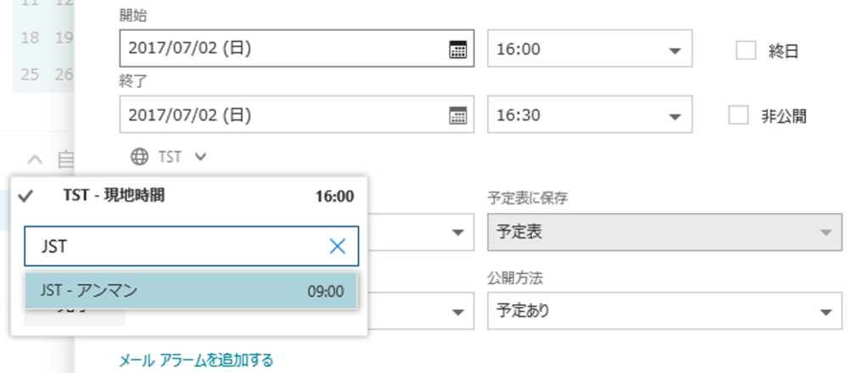The image size is (868, 373).
Task: Collapse the sidebar section chevron arrow
Action: tap(34, 160)
